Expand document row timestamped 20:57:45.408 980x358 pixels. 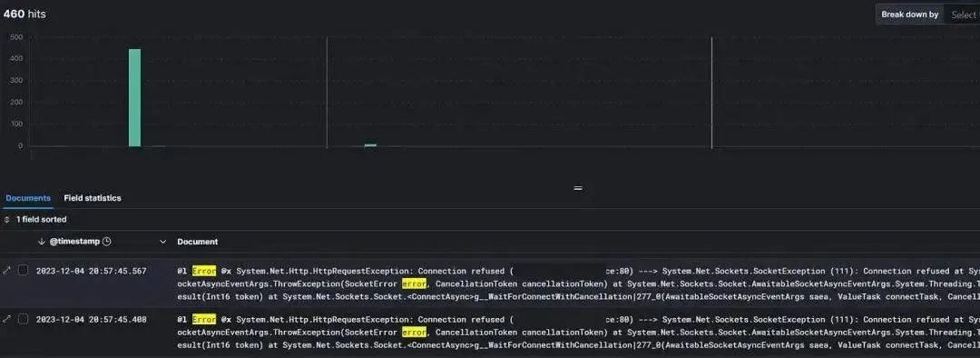coord(7,319)
